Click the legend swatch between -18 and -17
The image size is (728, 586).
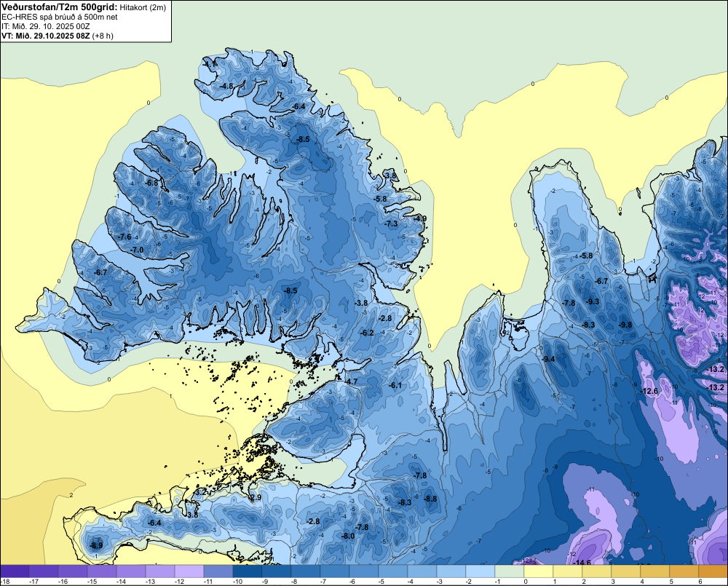pyautogui.click(x=15, y=571)
